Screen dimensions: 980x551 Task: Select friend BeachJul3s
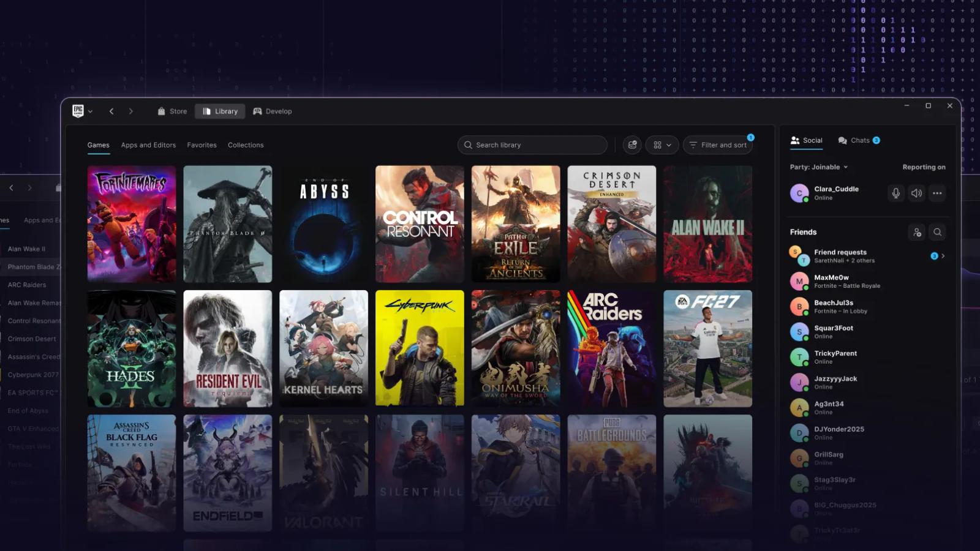[868, 307]
